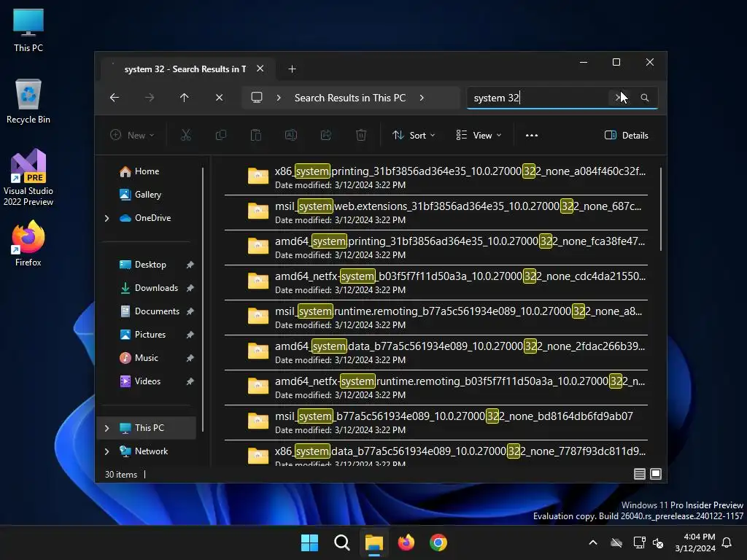Go back with the left arrow button
Image resolution: width=747 pixels, height=560 pixels.
(x=115, y=98)
